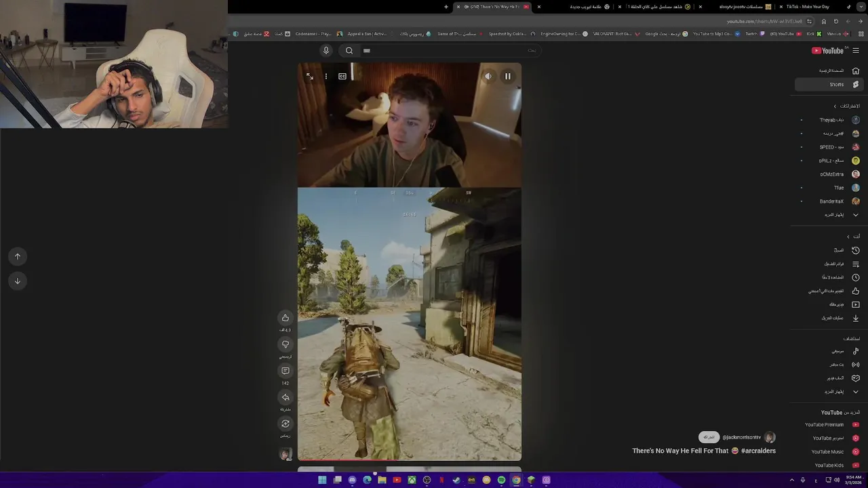Open YouTube Kids link
This screenshot has width=868, height=488.
click(x=829, y=466)
